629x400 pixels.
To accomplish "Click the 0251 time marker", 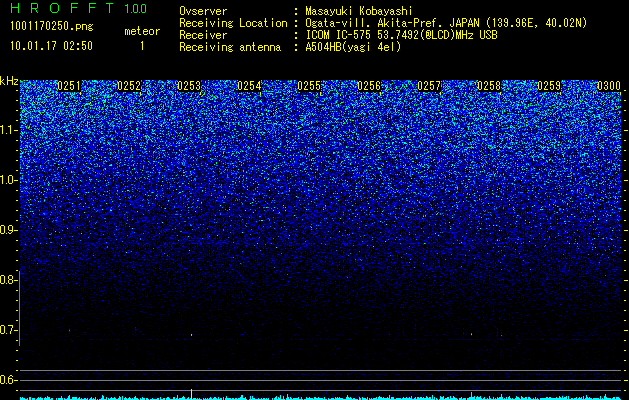I will pyautogui.click(x=69, y=86).
